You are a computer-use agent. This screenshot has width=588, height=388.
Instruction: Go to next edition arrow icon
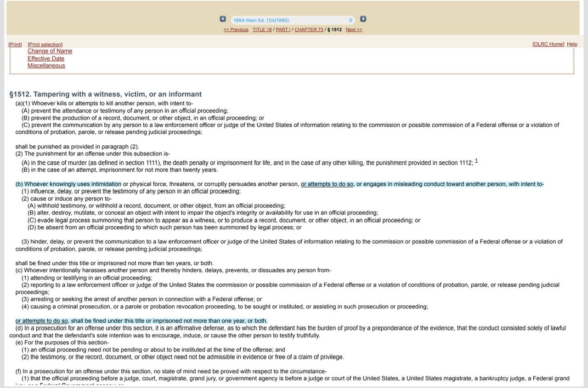(x=363, y=19)
